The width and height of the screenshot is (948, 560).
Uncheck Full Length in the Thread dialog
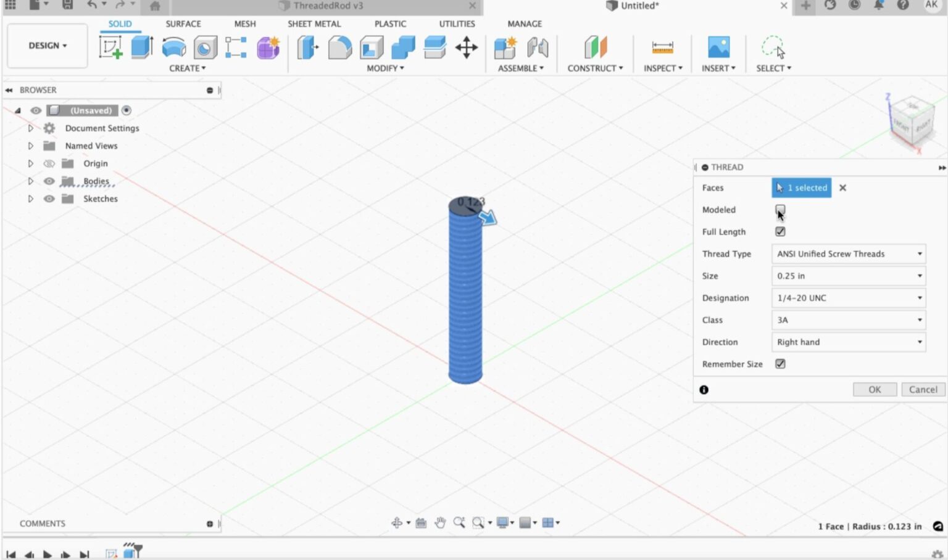pos(780,231)
